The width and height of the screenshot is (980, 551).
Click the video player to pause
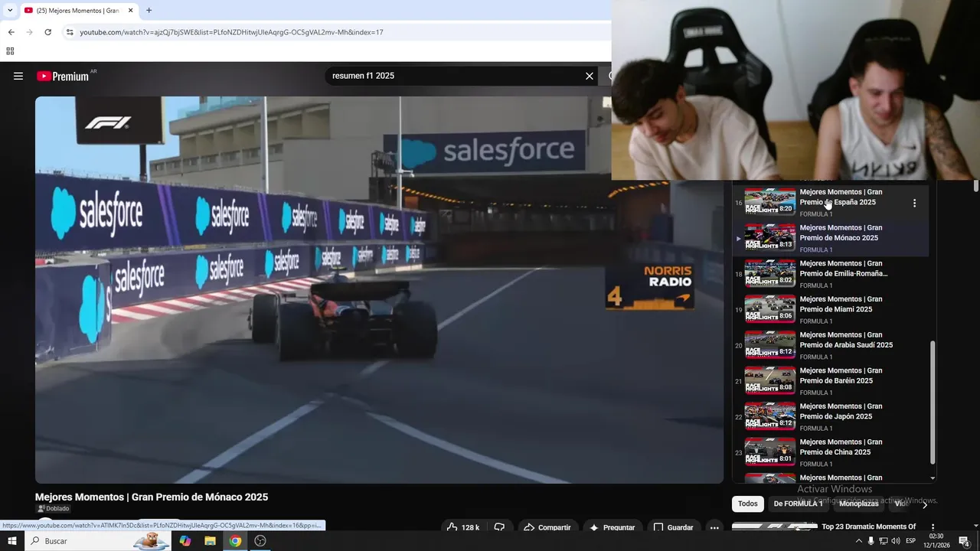pyautogui.click(x=379, y=290)
